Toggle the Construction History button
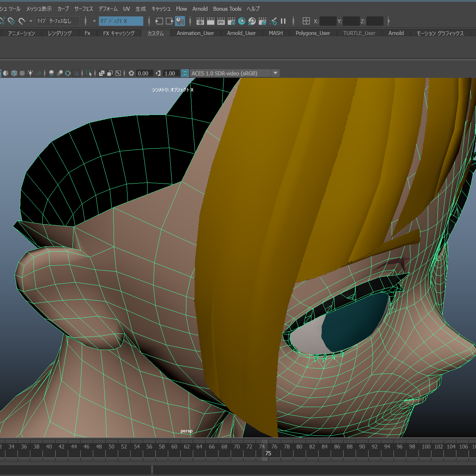Viewport: 476px width, 476px height. (180, 21)
